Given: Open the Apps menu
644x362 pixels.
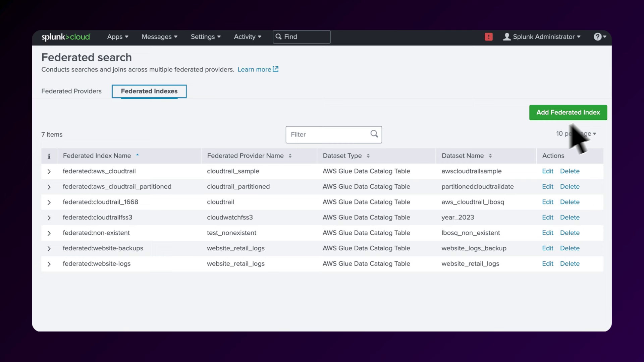Looking at the screenshot, I should click(117, 37).
